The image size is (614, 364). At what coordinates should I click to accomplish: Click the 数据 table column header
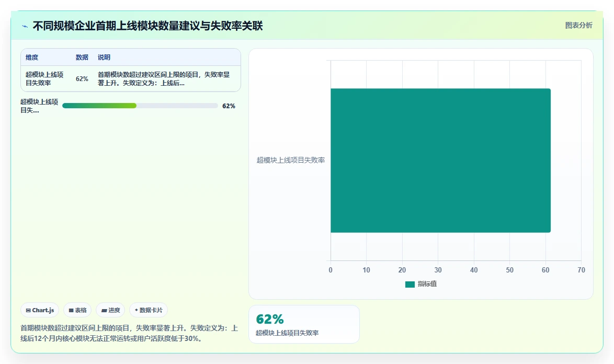point(82,57)
